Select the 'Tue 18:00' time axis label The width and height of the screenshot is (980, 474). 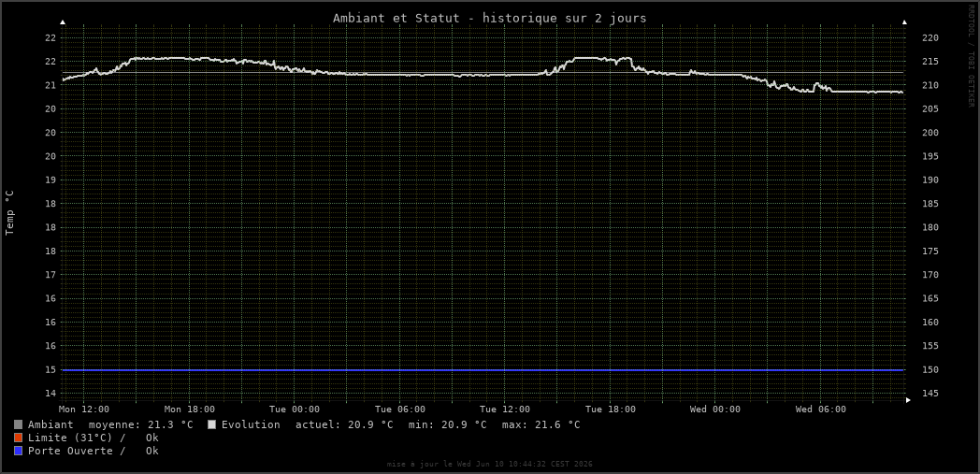(610, 409)
